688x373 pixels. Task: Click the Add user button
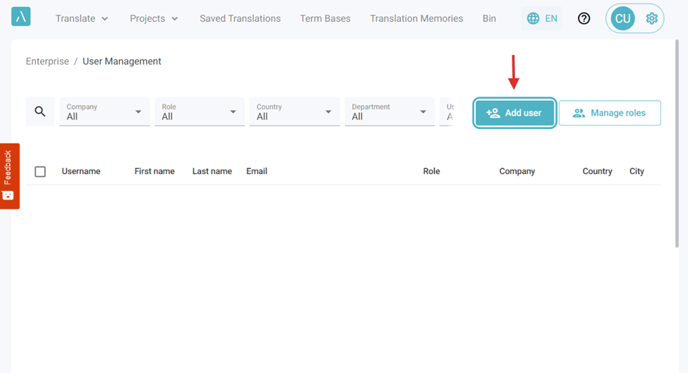click(x=515, y=113)
